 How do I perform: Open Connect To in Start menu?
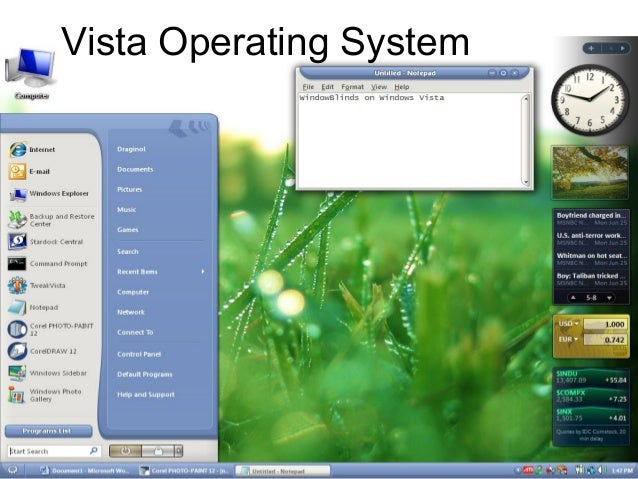(135, 332)
